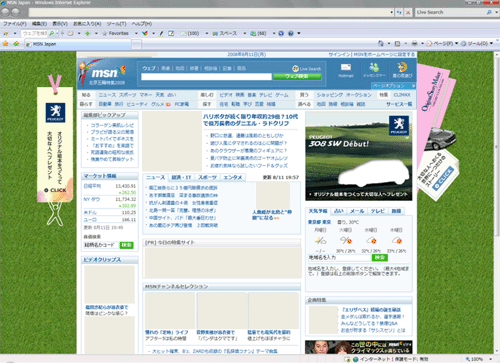Image resolution: width=500 pixels, height=363 pixels.
Task: Click the toolbar Spaces (スペース) button
Action: point(225,33)
